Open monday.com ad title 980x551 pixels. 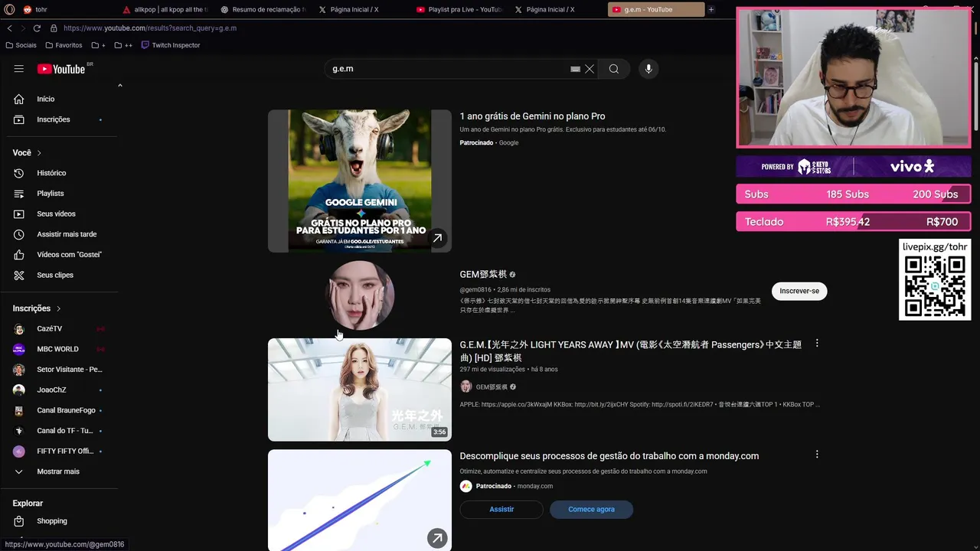(609, 456)
